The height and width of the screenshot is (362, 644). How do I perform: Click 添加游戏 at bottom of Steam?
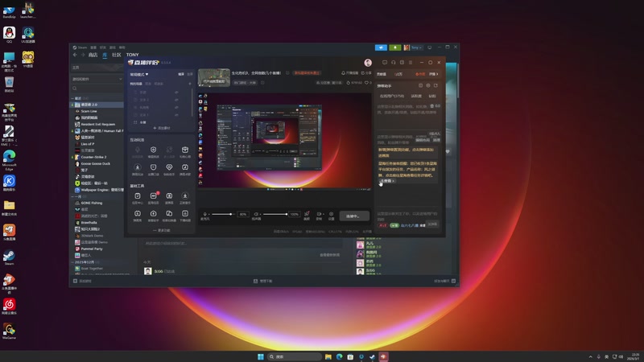click(82, 281)
